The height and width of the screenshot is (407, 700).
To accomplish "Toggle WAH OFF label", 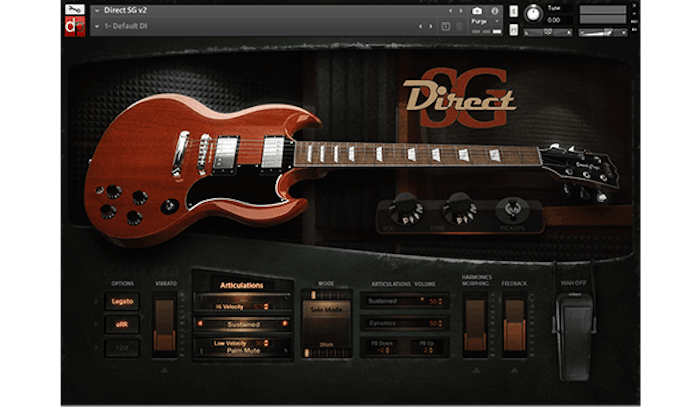I will click(574, 283).
